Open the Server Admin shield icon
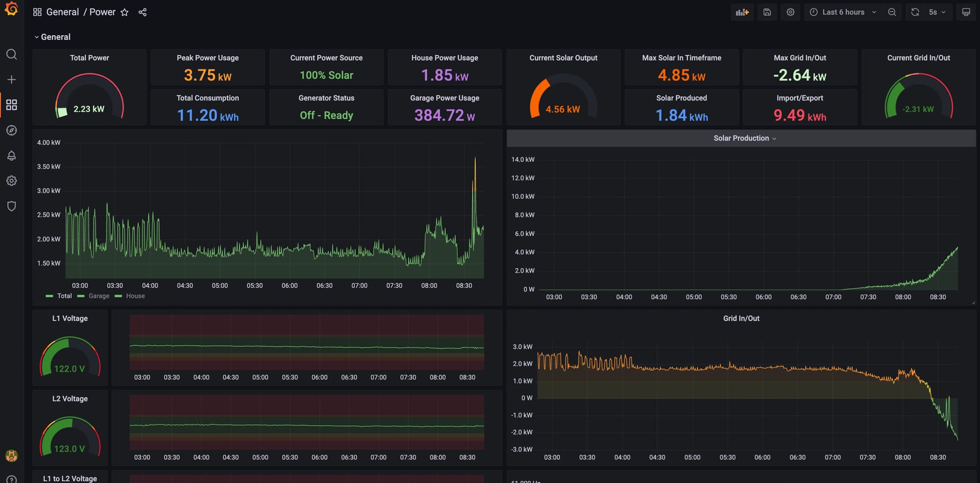This screenshot has width=980, height=483. click(x=12, y=206)
